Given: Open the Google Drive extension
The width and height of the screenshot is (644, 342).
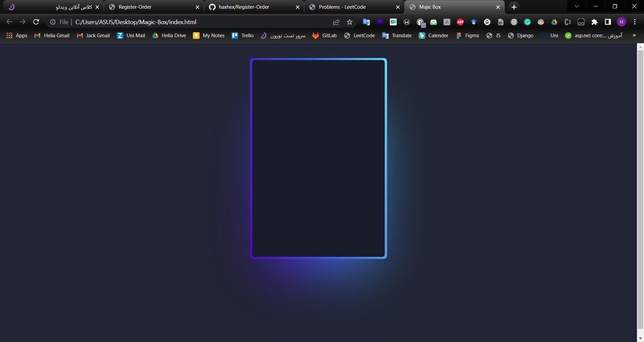Looking at the screenshot, I should point(554,22).
